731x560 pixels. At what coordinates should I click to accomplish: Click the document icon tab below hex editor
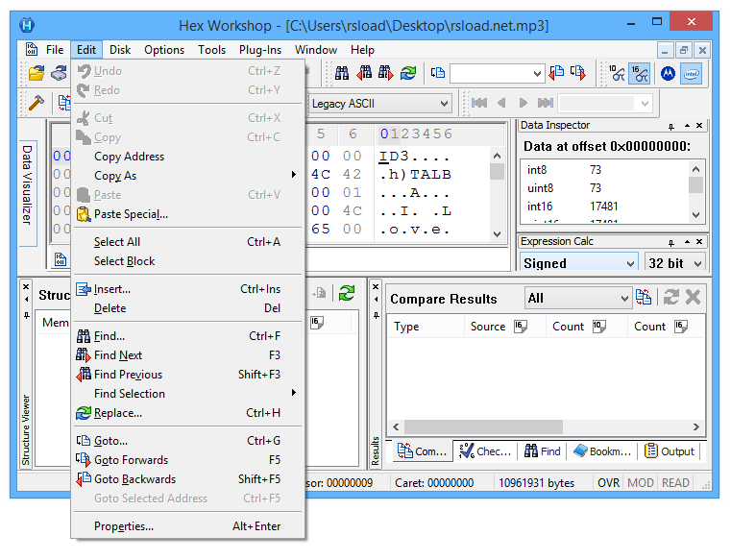[61, 259]
